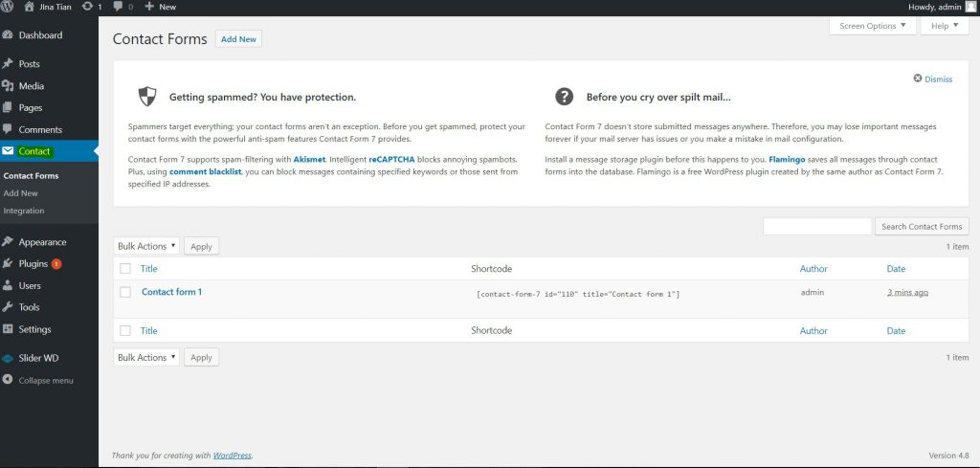Screen dimensions: 980x468
Task: Click the Comments bubble icon in sidebar
Action: tap(8, 129)
